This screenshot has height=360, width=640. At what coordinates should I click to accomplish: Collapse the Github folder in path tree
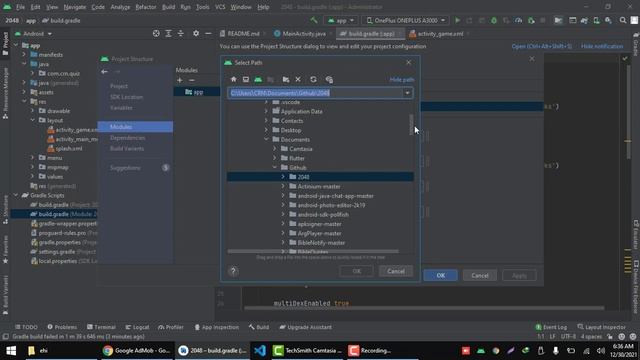[275, 168]
